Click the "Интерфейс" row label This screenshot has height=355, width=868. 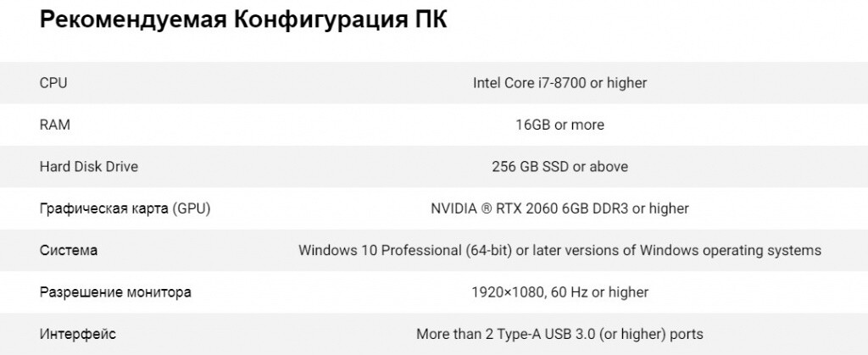78,334
